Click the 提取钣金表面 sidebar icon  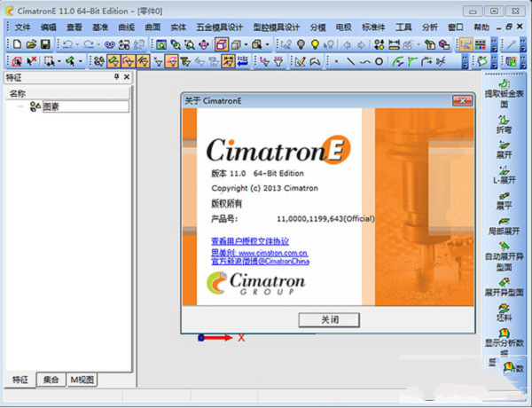[505, 93]
